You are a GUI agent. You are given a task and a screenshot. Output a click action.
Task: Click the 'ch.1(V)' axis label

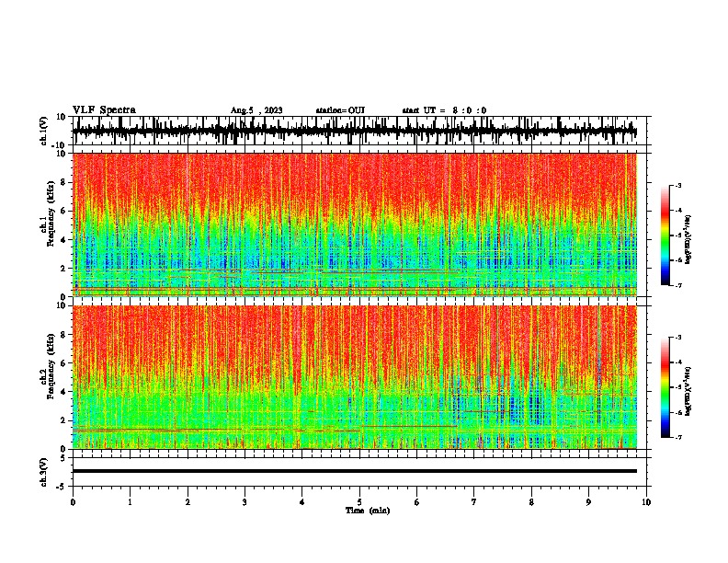click(44, 131)
